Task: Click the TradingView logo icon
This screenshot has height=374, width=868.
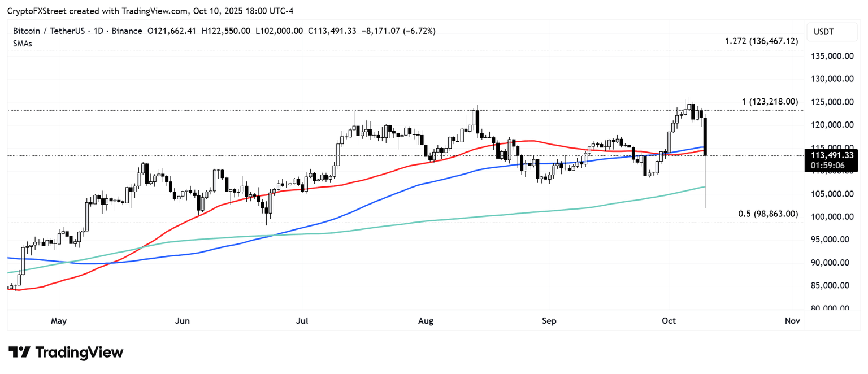Action: [19, 353]
